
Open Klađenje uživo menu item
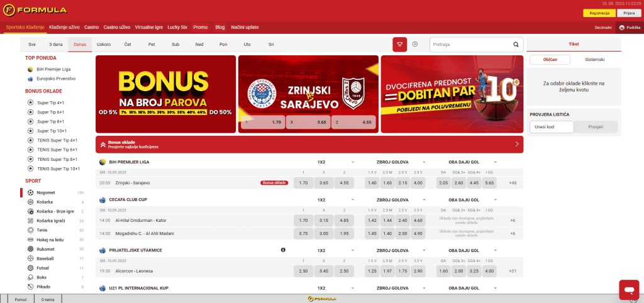pyautogui.click(x=65, y=28)
